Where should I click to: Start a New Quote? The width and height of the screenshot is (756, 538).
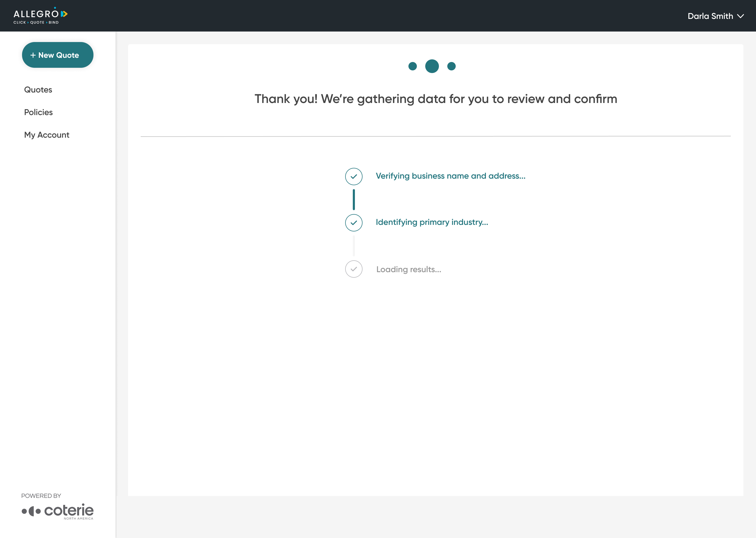(57, 55)
